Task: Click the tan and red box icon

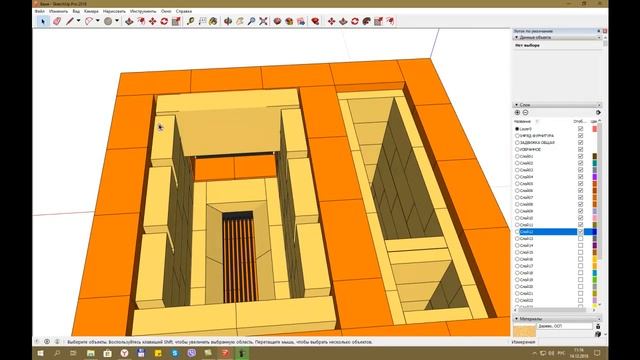Action: pyautogui.click(x=289, y=21)
